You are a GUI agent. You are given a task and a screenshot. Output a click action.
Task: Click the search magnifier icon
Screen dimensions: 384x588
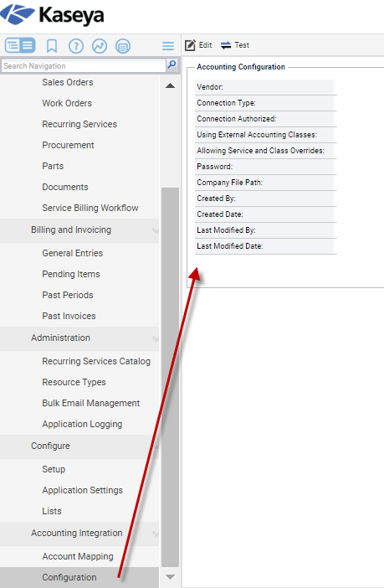(172, 64)
